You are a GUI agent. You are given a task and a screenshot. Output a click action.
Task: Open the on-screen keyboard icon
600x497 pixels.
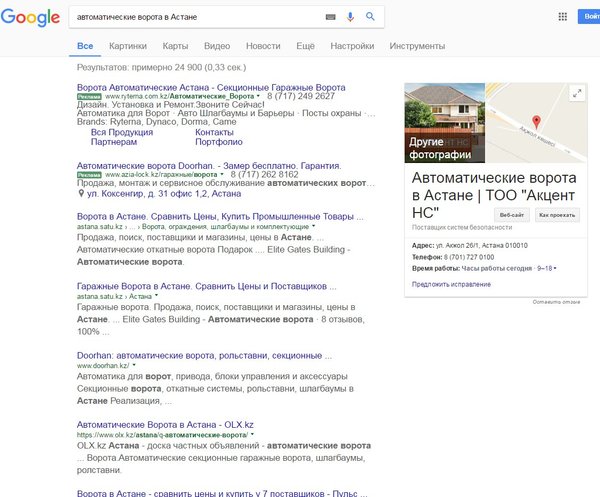(x=331, y=18)
